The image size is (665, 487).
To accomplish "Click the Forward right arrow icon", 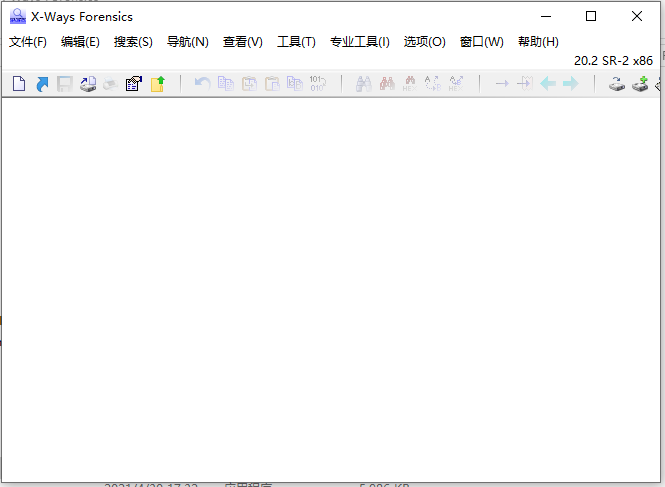I will 571,84.
